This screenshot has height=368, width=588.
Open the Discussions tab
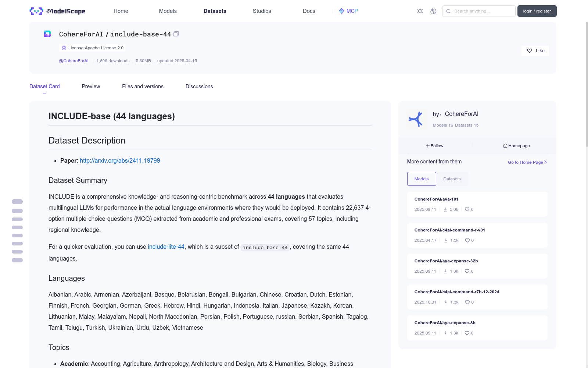[199, 86]
